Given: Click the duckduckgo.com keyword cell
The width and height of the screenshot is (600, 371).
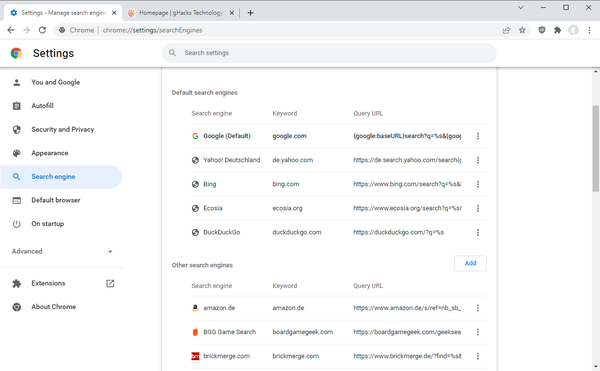Looking at the screenshot, I should click(x=297, y=233).
